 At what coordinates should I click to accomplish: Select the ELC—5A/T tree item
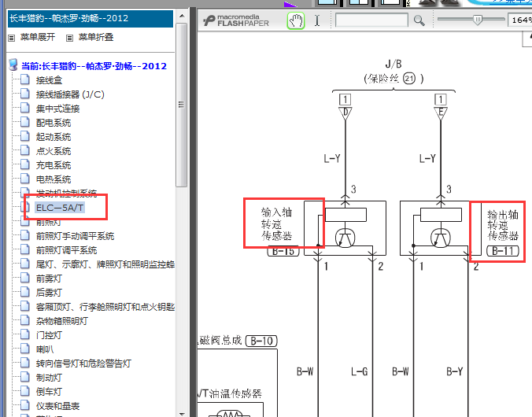(x=60, y=208)
